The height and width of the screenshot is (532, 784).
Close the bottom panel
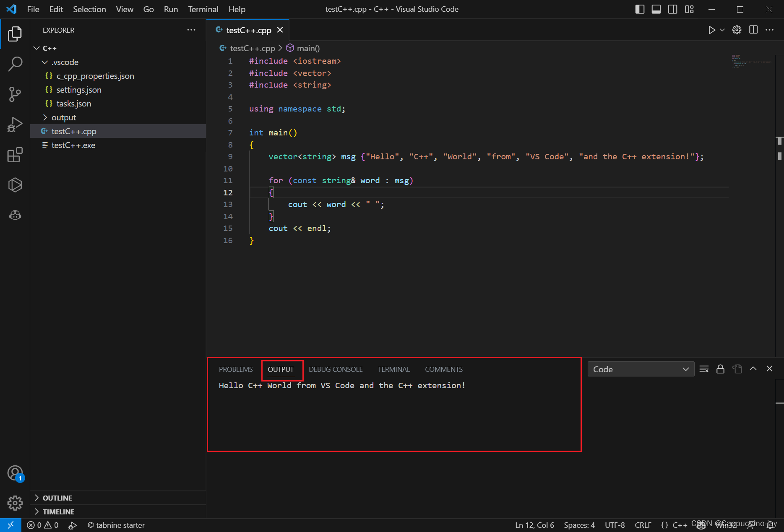tap(769, 369)
